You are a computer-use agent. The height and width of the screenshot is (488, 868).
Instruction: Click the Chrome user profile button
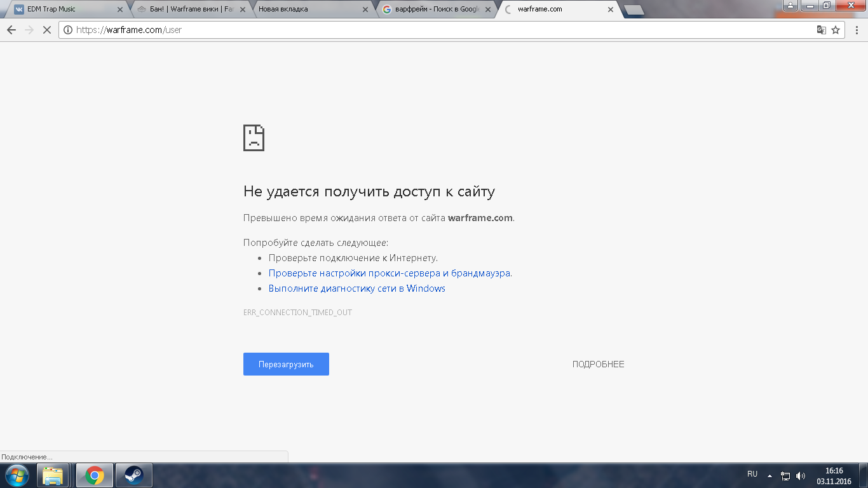pyautogui.click(x=790, y=5)
